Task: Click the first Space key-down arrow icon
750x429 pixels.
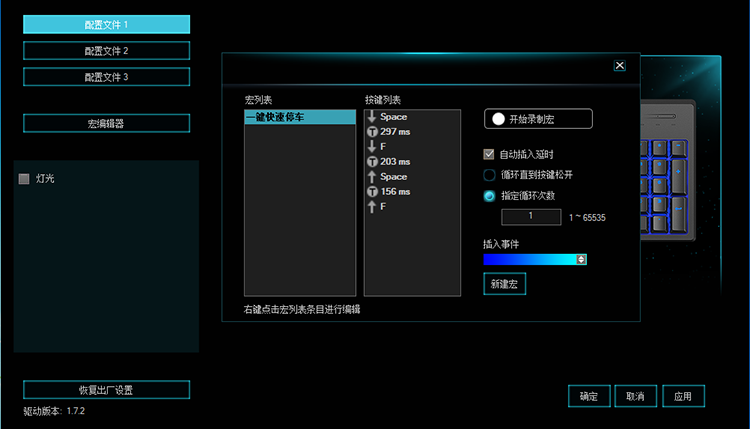Action: [372, 117]
